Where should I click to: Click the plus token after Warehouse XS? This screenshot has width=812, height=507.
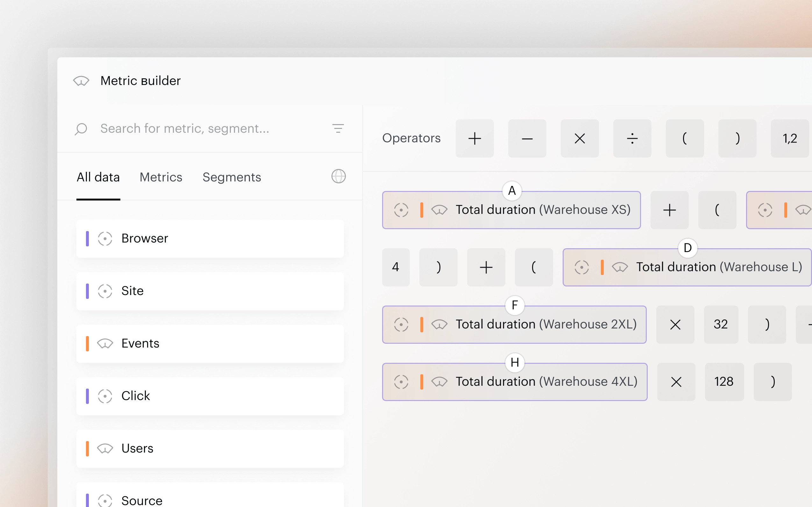669,210
